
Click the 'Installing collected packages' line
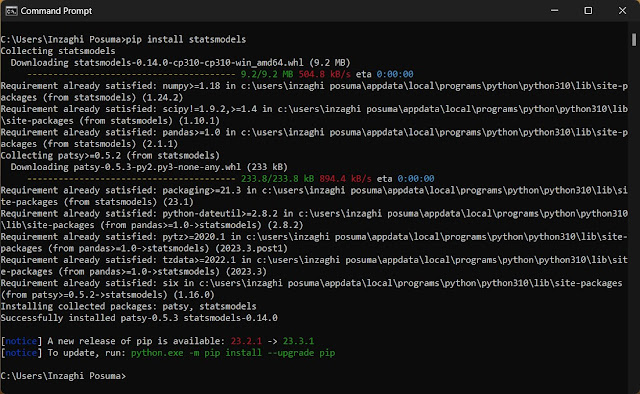[129, 306]
